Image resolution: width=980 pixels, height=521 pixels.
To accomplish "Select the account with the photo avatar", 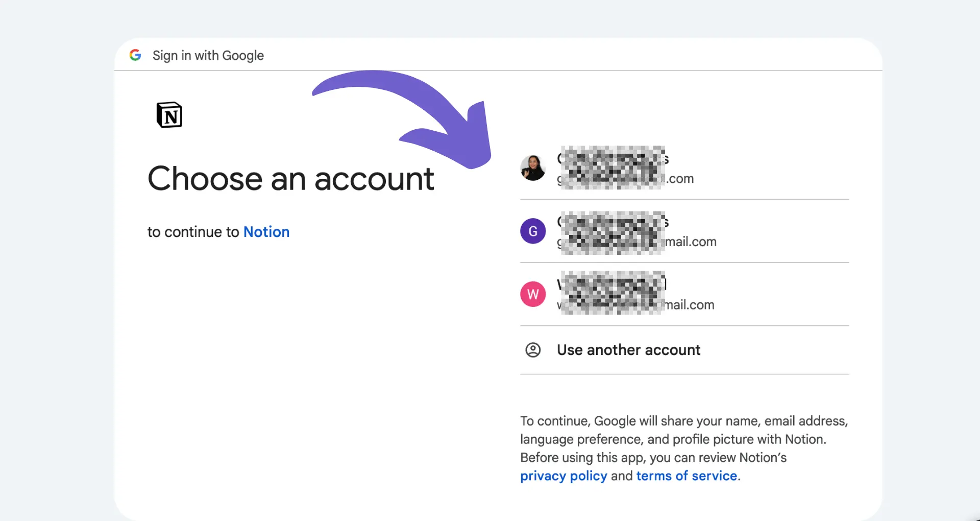I will (684, 168).
